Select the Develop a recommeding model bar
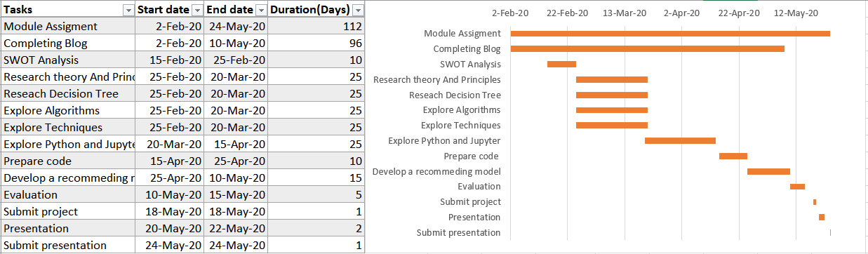The width and height of the screenshot is (868, 254). point(768,171)
